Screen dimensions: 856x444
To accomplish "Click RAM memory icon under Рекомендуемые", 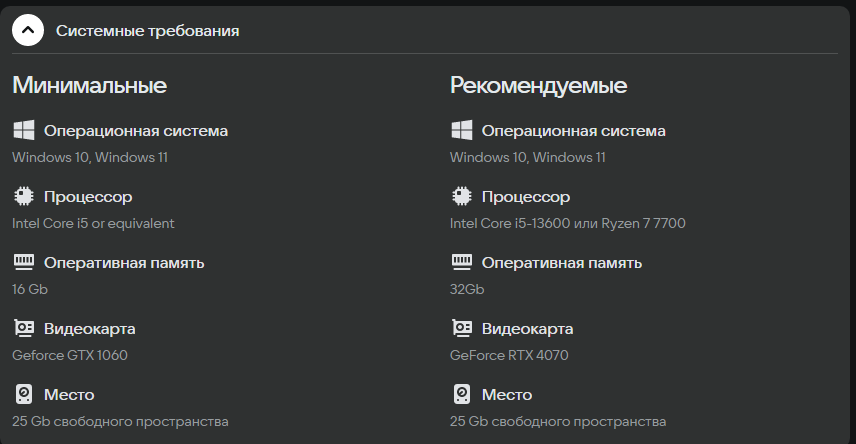I will [461, 262].
